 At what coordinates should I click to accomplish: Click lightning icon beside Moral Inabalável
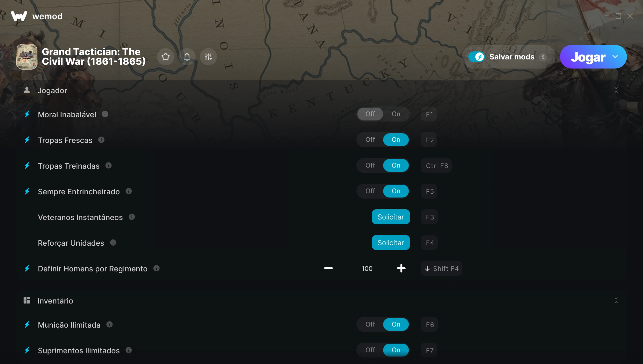pyautogui.click(x=27, y=114)
